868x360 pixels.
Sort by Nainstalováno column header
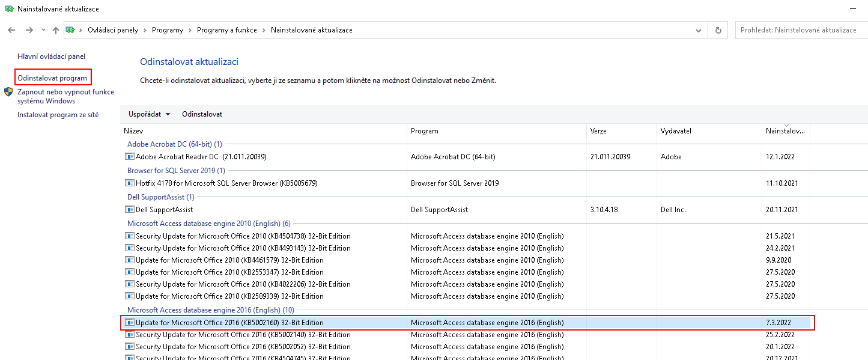[x=786, y=131]
